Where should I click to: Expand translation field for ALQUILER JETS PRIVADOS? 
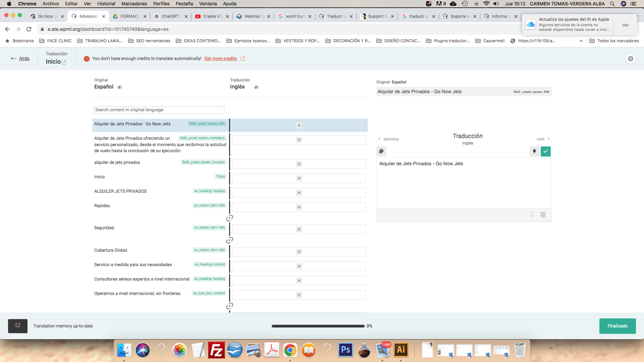[x=299, y=193]
